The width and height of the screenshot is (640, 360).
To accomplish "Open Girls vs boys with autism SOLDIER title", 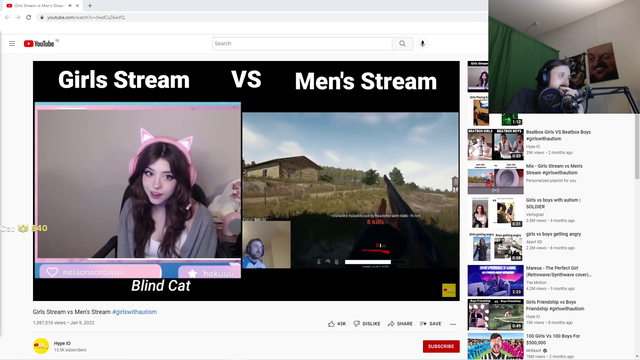I will tap(553, 203).
